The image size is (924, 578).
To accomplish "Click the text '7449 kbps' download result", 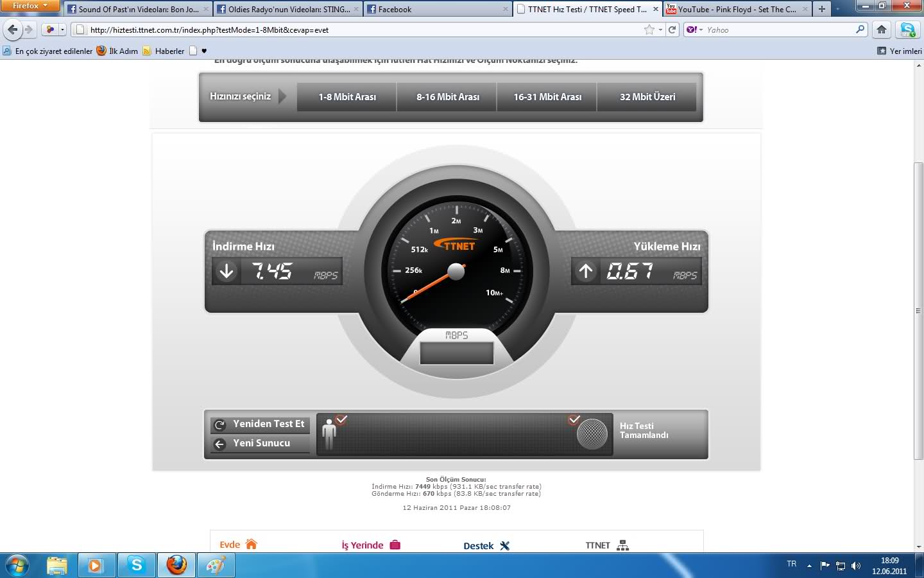I will coord(433,487).
